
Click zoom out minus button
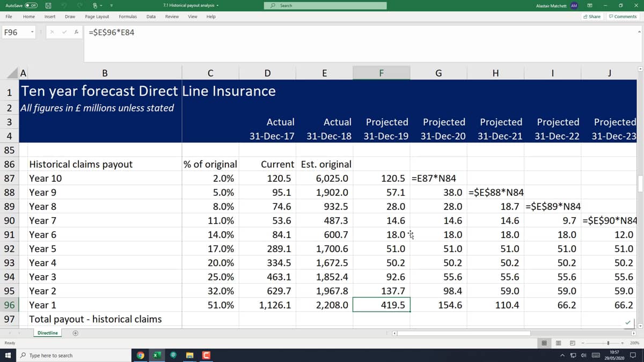583,343
